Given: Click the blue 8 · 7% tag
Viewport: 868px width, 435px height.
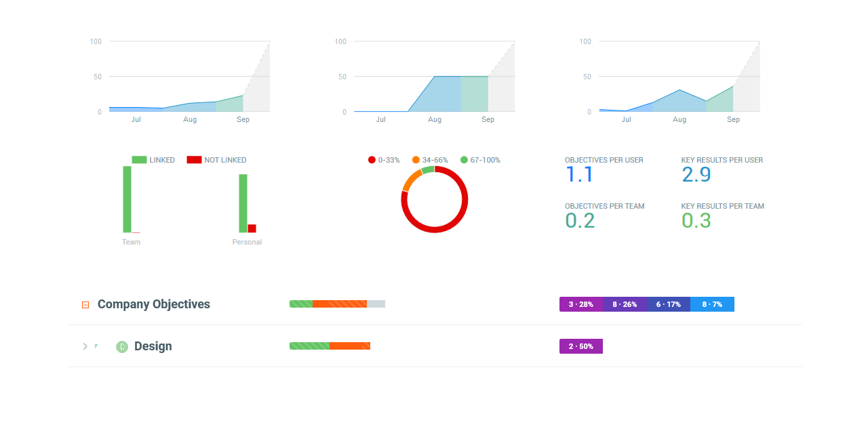Looking at the screenshot, I should tap(712, 304).
